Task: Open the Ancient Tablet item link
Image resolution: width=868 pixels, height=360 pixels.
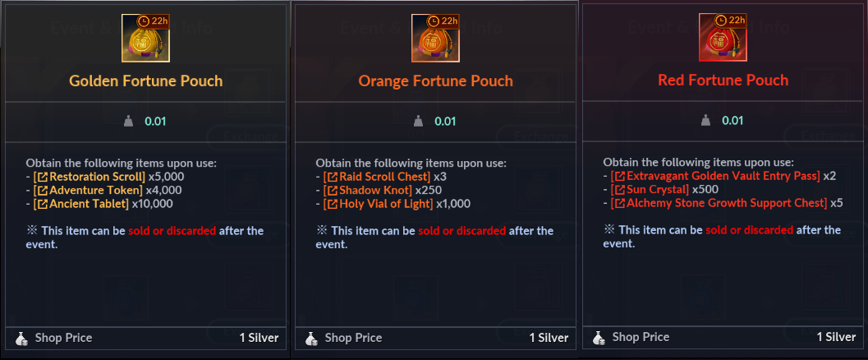Action: [81, 204]
